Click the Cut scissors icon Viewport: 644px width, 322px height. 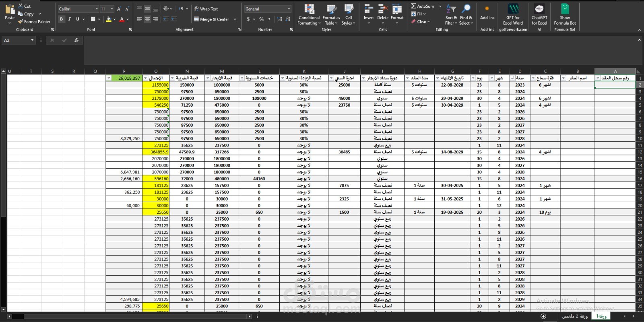(x=21, y=6)
